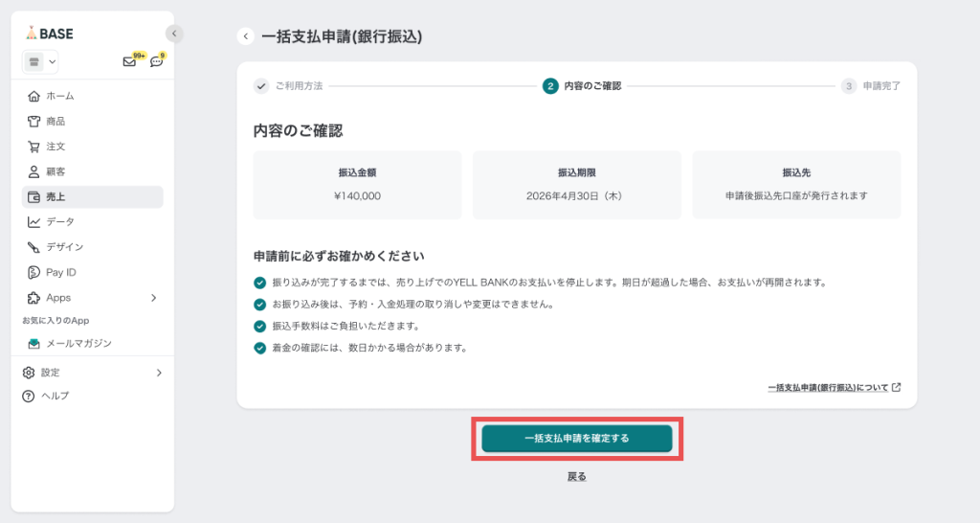Expand the 設定 submenu
This screenshot has width=980, height=523.
coord(158,373)
